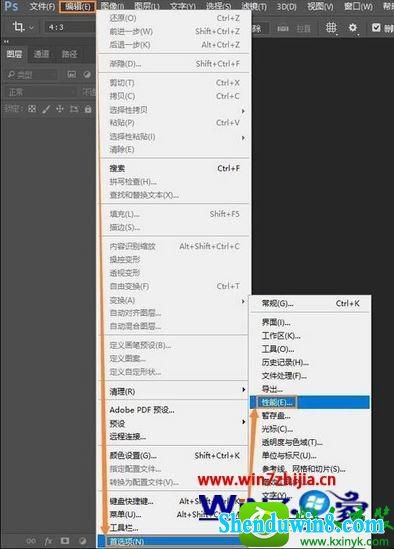The image size is (394, 549).
Task: Select the Crop tool icon in options bar
Action: click(x=19, y=27)
